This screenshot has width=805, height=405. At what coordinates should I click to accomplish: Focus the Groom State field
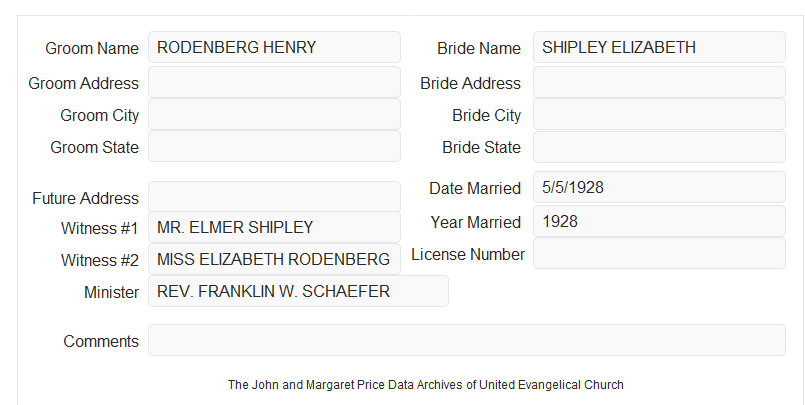(274, 146)
